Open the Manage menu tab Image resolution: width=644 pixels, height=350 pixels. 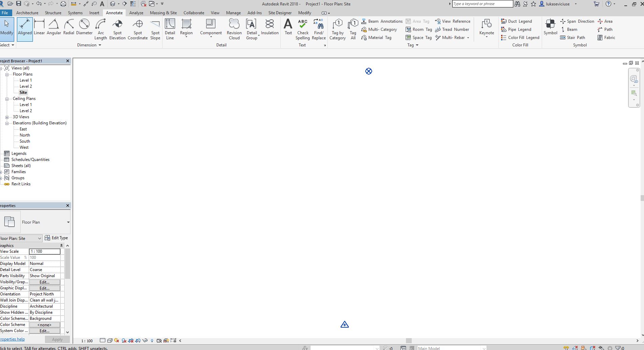[x=233, y=13]
